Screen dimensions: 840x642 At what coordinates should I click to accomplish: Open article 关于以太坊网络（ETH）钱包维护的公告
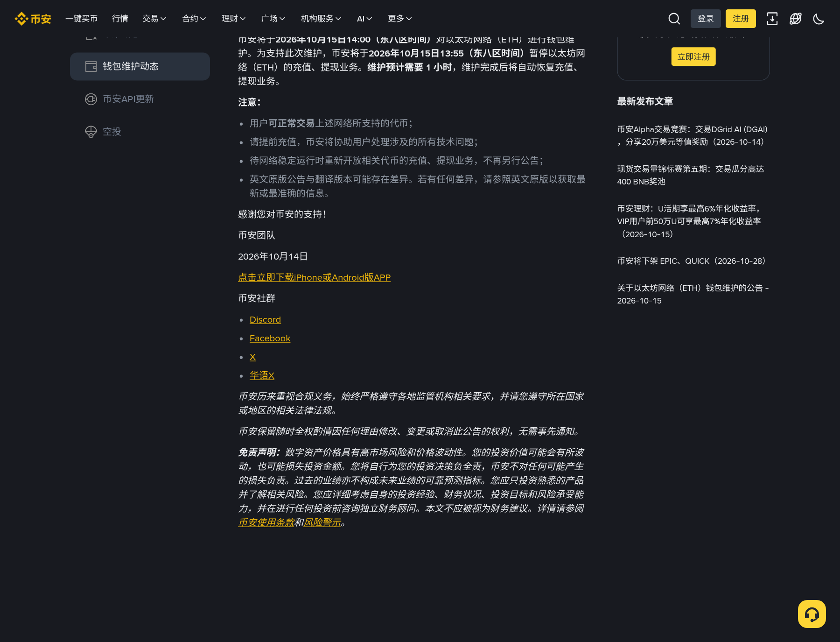(693, 294)
